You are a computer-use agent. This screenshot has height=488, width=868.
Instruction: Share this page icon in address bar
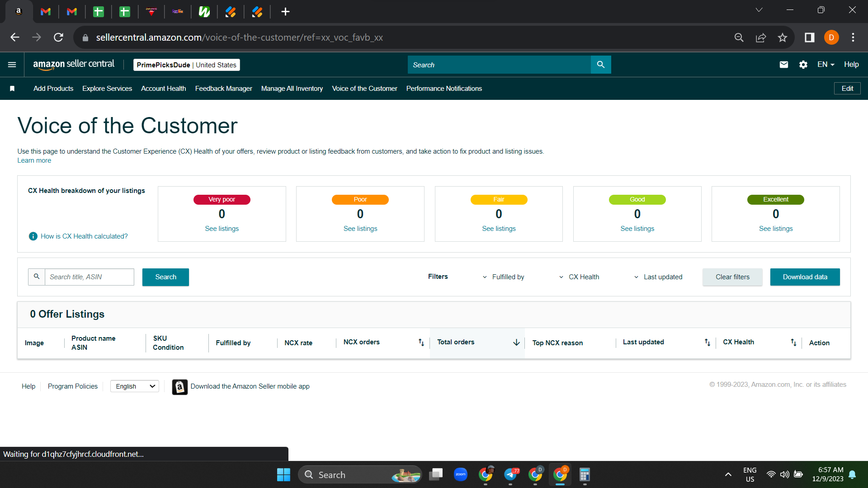(x=761, y=38)
